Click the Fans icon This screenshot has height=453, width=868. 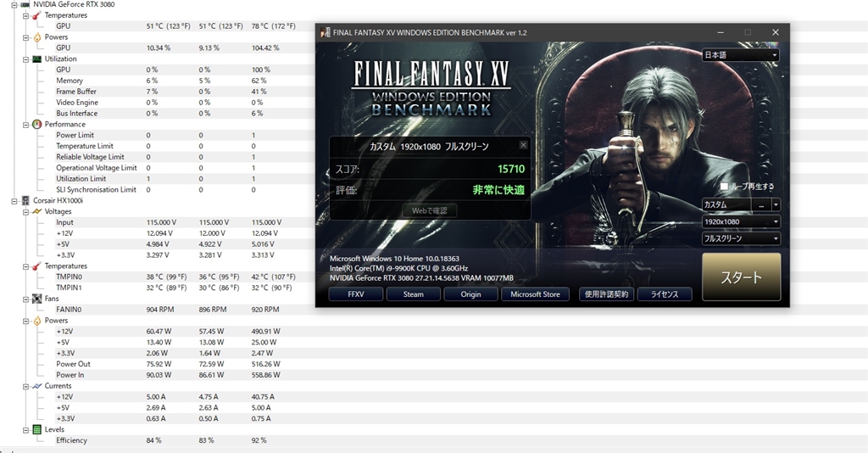point(37,299)
